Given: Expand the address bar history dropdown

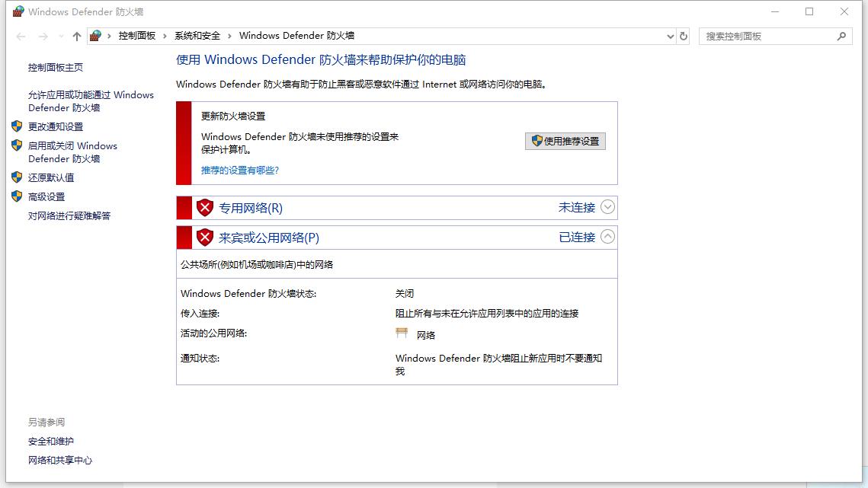Looking at the screenshot, I should click(671, 37).
